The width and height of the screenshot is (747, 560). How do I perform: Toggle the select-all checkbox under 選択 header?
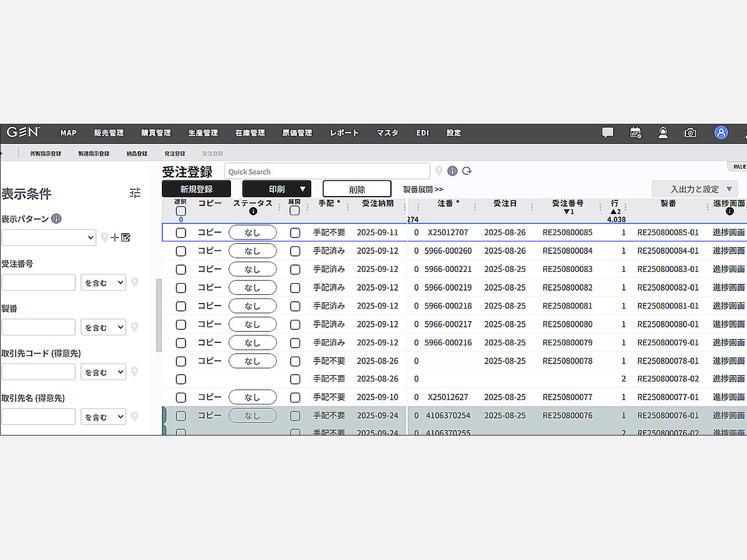point(181,211)
